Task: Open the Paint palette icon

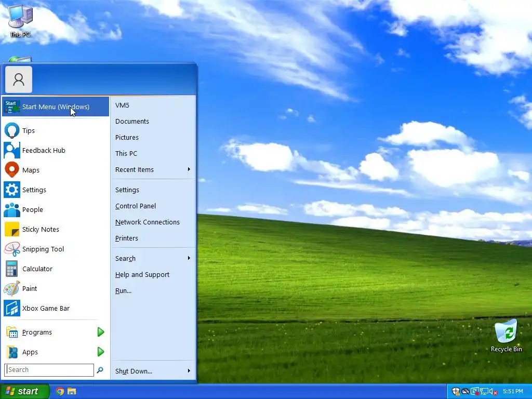Action: (11, 288)
